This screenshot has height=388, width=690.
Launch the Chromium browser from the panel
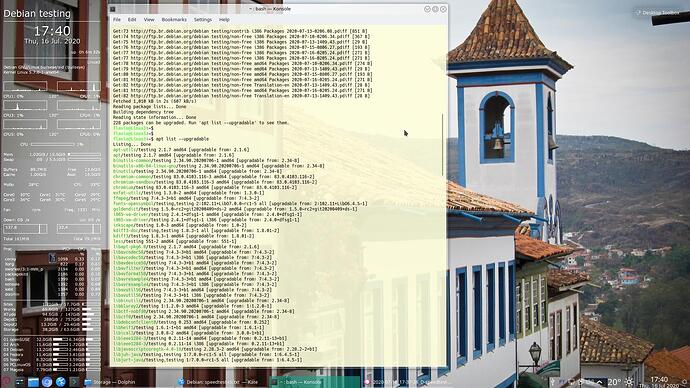47,382
